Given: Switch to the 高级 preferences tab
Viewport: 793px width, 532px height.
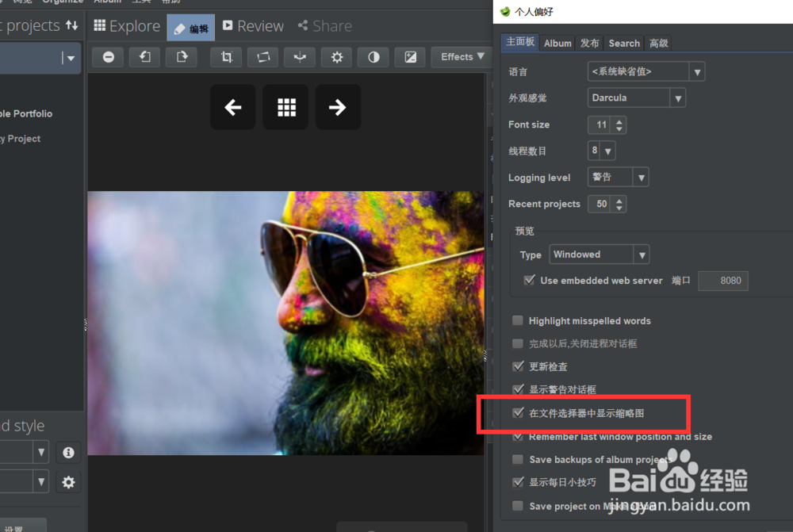Looking at the screenshot, I should pos(658,44).
